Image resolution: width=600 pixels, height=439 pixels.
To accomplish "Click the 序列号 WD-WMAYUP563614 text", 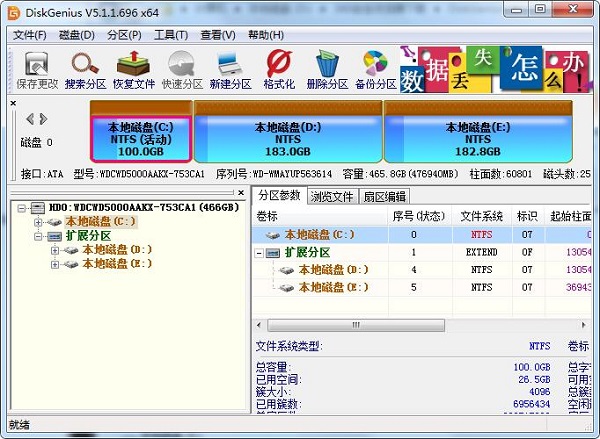I will point(274,174).
